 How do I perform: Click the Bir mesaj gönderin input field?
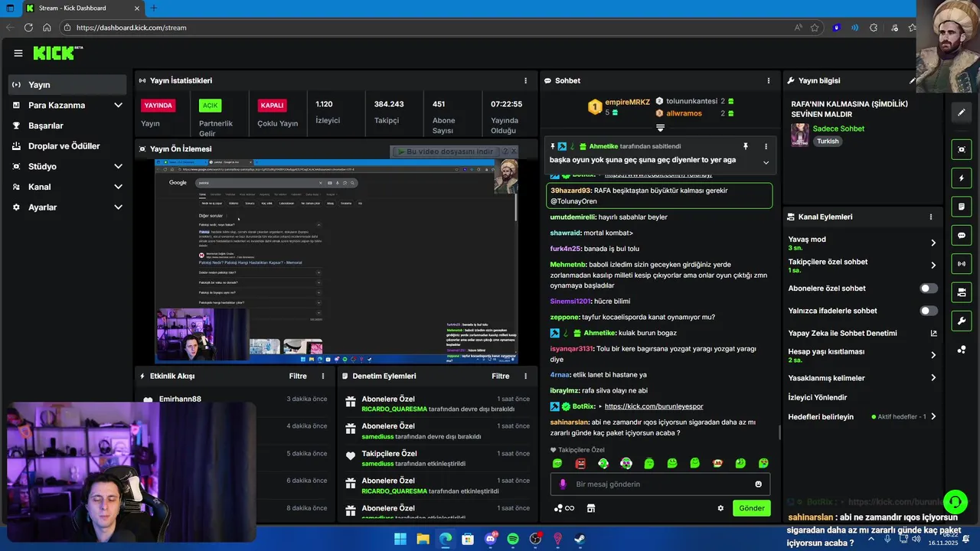click(x=660, y=484)
